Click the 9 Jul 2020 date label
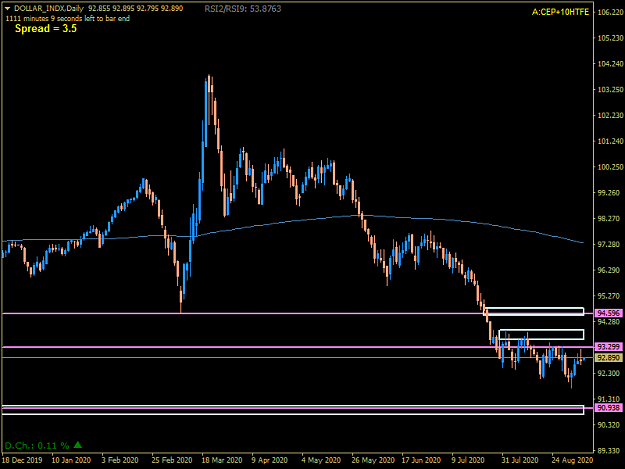Viewport: 625px width, 469px height. pos(468,460)
